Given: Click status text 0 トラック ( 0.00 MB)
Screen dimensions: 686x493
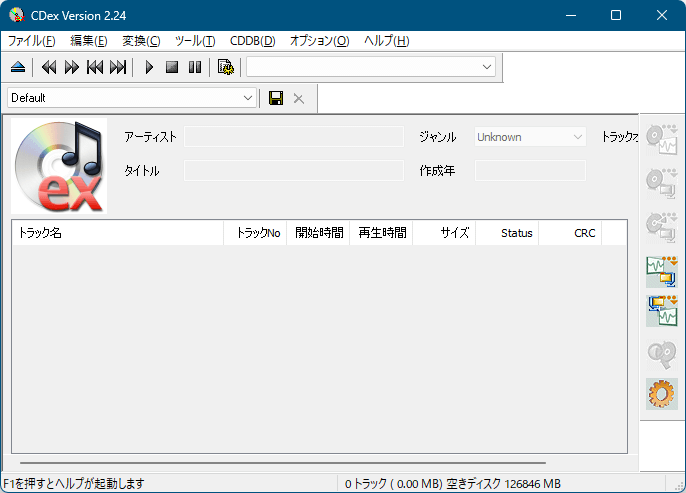Looking at the screenshot, I should click(x=393, y=484).
